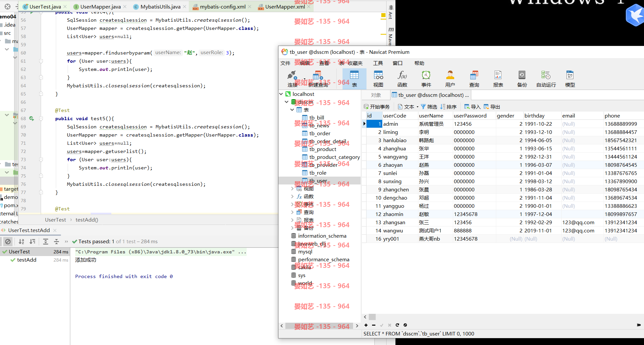Run test5 via the gutter run icon

click(32, 119)
